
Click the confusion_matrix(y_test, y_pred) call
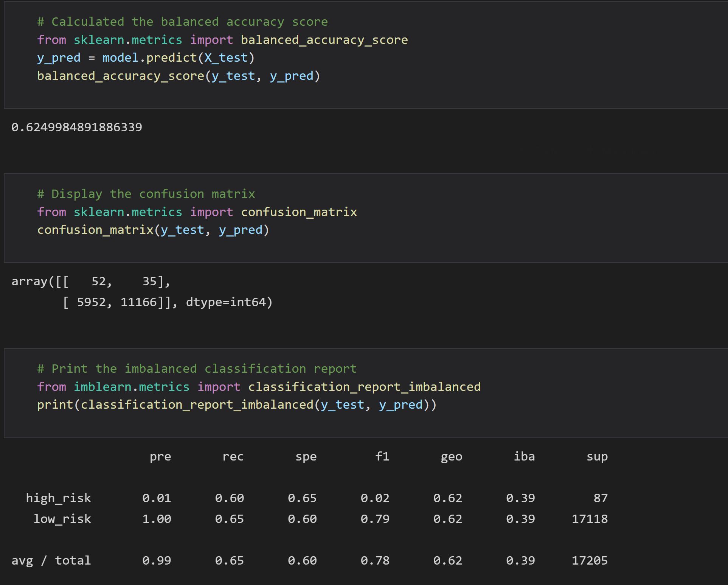(153, 229)
